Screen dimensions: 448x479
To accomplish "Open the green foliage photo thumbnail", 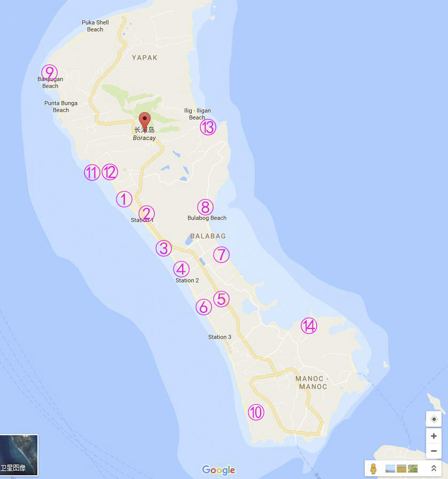I will click(412, 468).
